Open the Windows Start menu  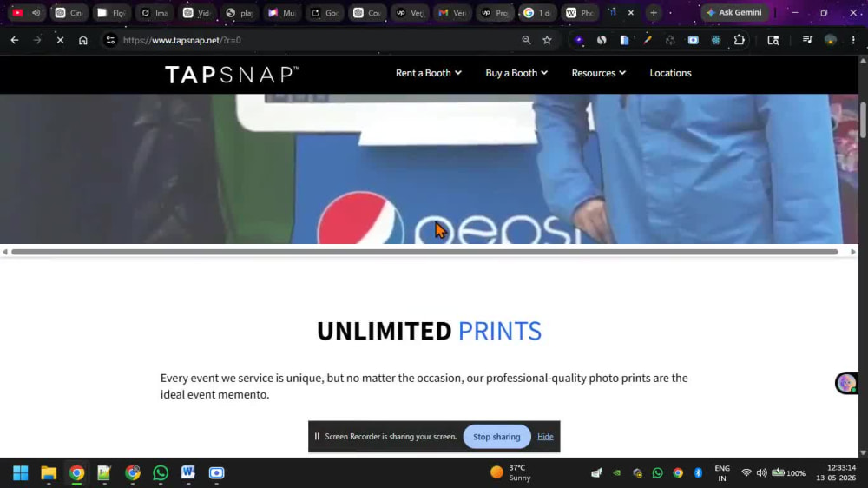point(21,472)
